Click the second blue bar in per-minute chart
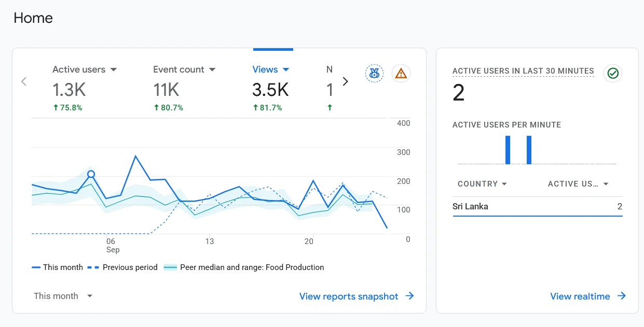Viewport: 644px width, 327px height. pyautogui.click(x=529, y=150)
